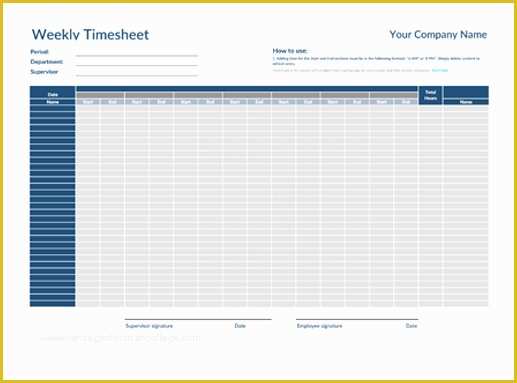Click the Period label
This screenshot has height=383, width=517.
coord(39,52)
